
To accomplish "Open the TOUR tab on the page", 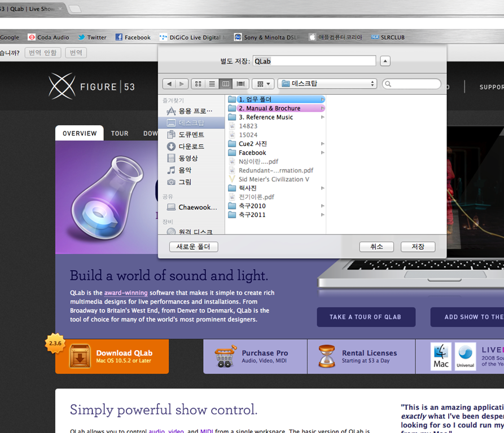I will (120, 134).
